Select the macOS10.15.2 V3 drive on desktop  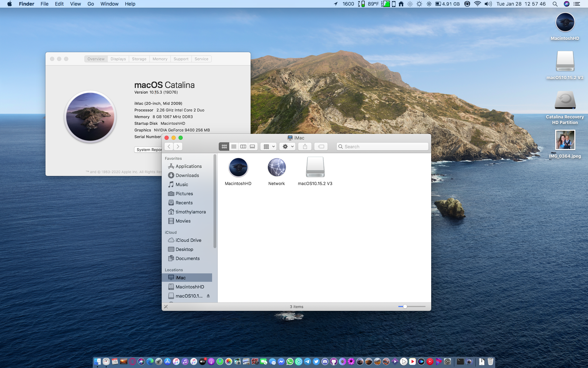(565, 61)
